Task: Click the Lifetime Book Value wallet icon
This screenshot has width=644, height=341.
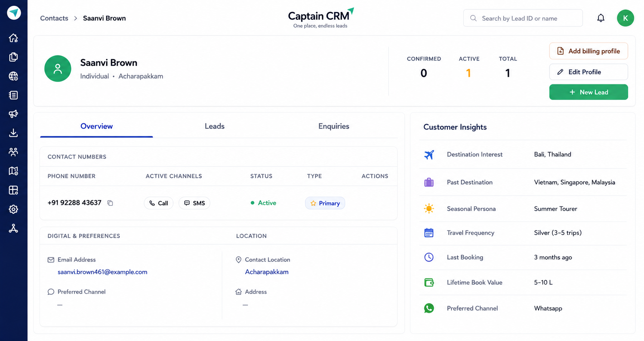Action: (429, 282)
